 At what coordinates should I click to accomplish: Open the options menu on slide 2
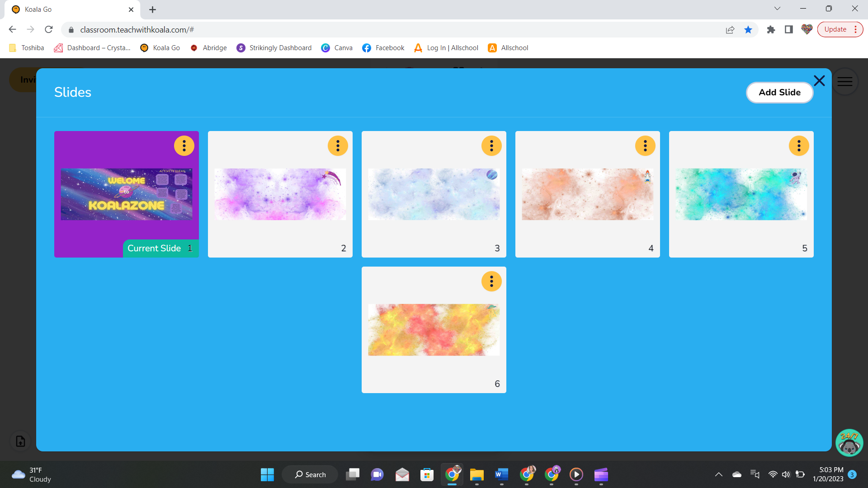338,145
